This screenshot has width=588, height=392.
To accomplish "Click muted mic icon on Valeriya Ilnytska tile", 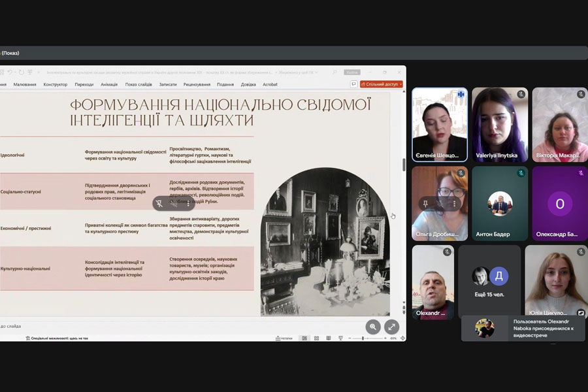I will tap(521, 95).
